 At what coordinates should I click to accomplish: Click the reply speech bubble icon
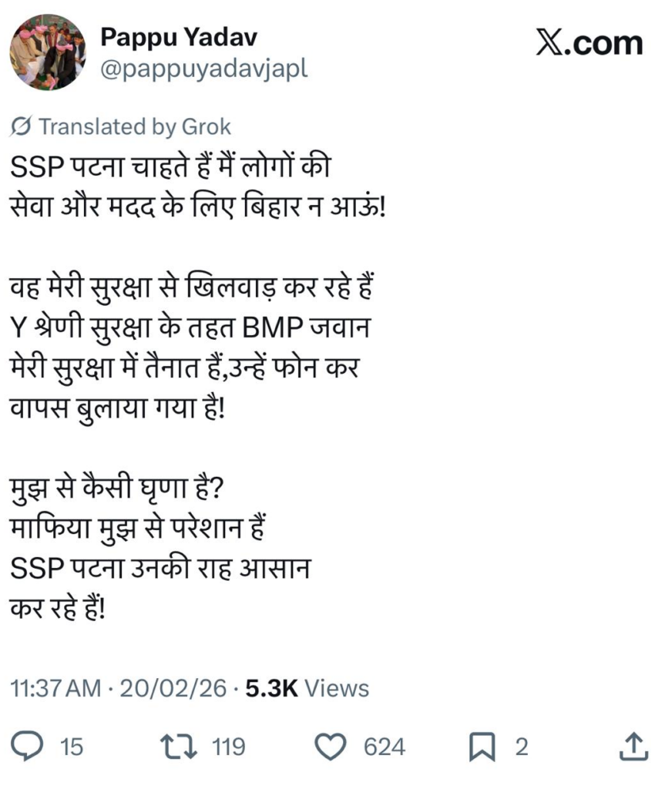pos(29,746)
